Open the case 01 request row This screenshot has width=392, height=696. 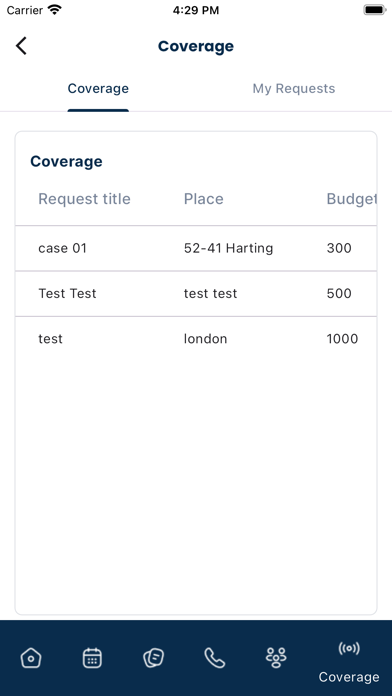pos(196,248)
